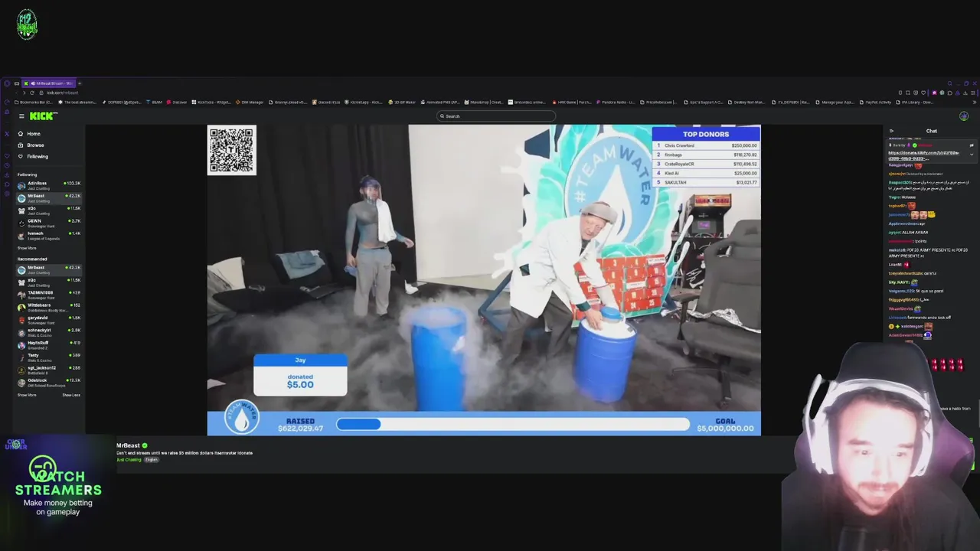Go to Home in Kick sidebar
This screenshot has height=551, width=980.
pos(34,134)
